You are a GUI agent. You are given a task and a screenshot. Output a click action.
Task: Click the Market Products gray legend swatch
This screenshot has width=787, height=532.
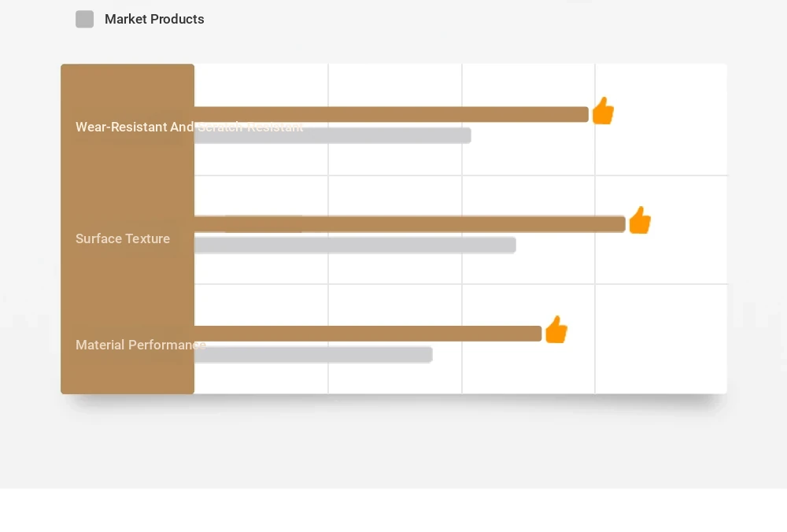84,19
